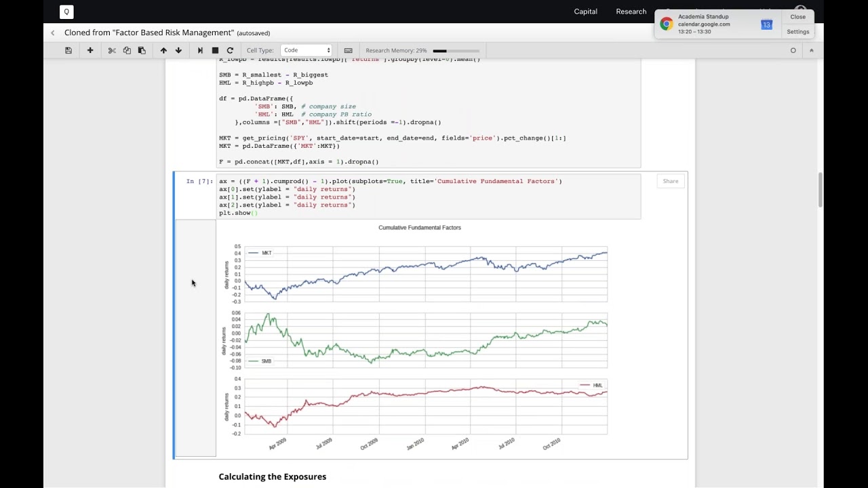Click the Research Memory usage bar

tap(456, 50)
